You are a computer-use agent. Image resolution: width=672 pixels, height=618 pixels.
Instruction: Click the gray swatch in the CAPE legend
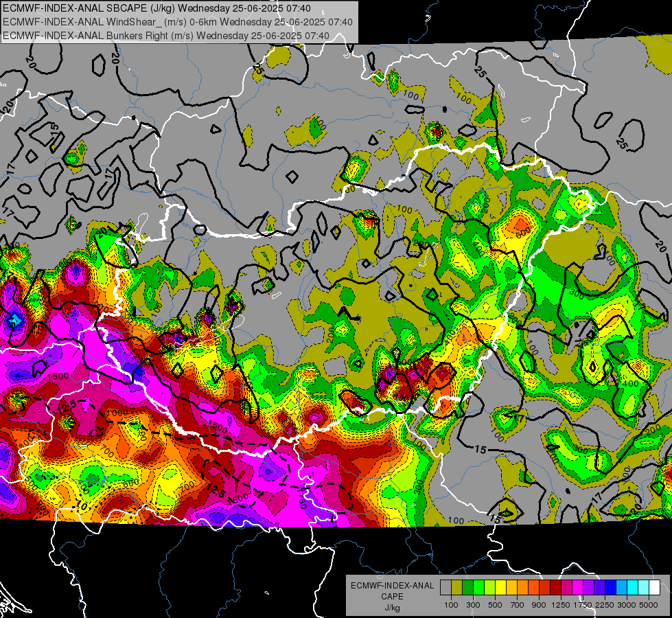[445, 587]
